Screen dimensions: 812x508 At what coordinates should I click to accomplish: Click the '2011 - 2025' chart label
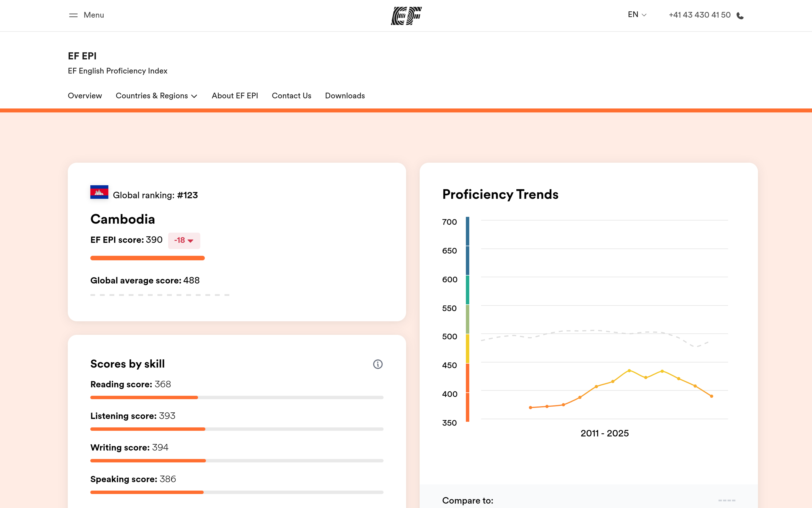[x=605, y=433]
